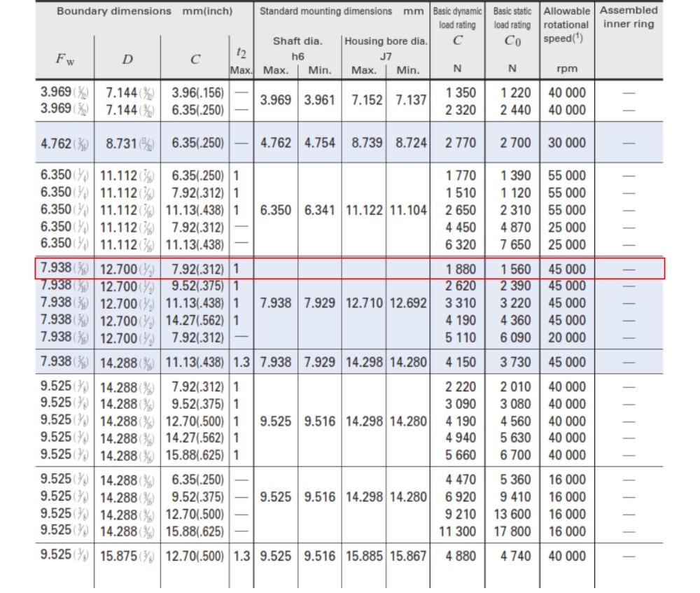Click dynamic load value 11 300
The image size is (700, 593).
(458, 532)
